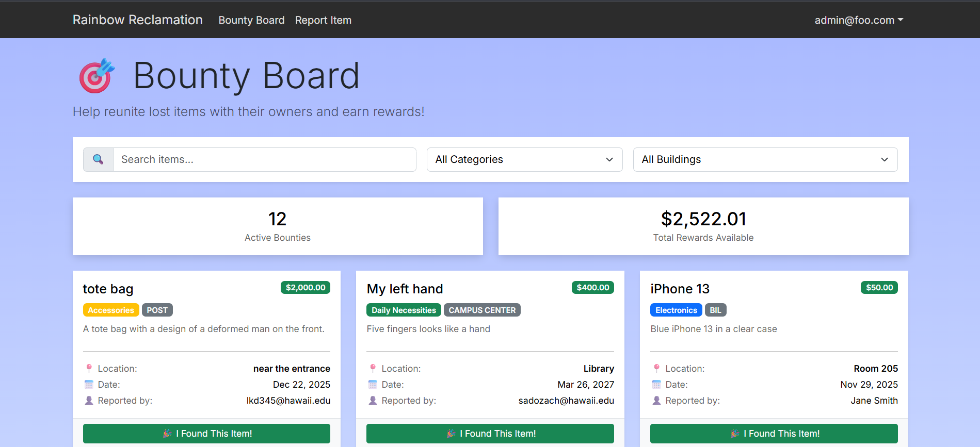980x447 pixels.
Task: Click the person icon on iPhone 13 card
Action: tap(656, 400)
